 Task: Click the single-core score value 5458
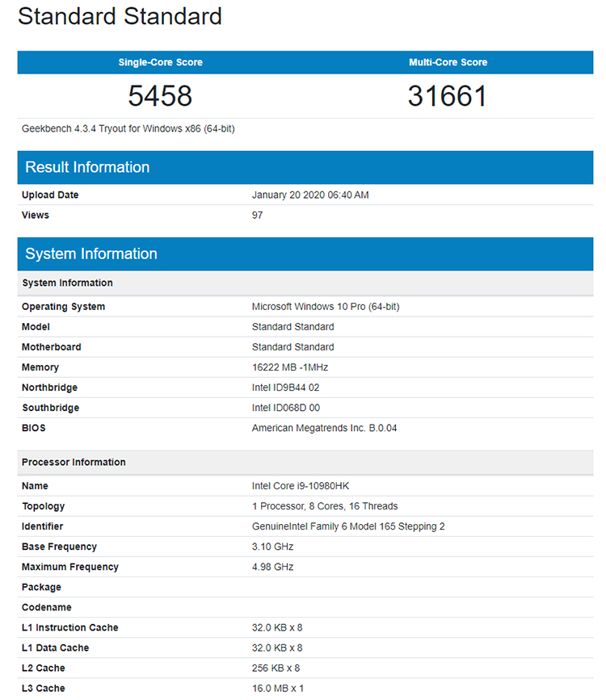pyautogui.click(x=160, y=96)
